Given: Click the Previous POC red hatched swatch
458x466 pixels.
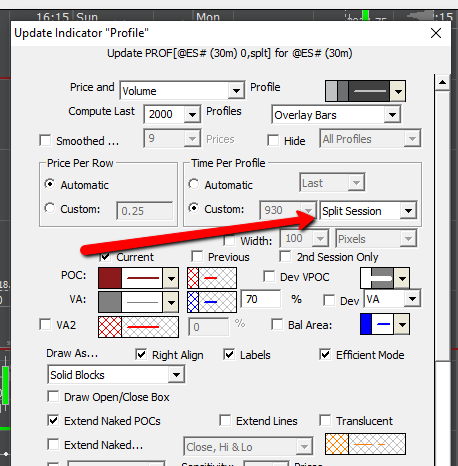Looking at the screenshot, I should coord(193,278).
